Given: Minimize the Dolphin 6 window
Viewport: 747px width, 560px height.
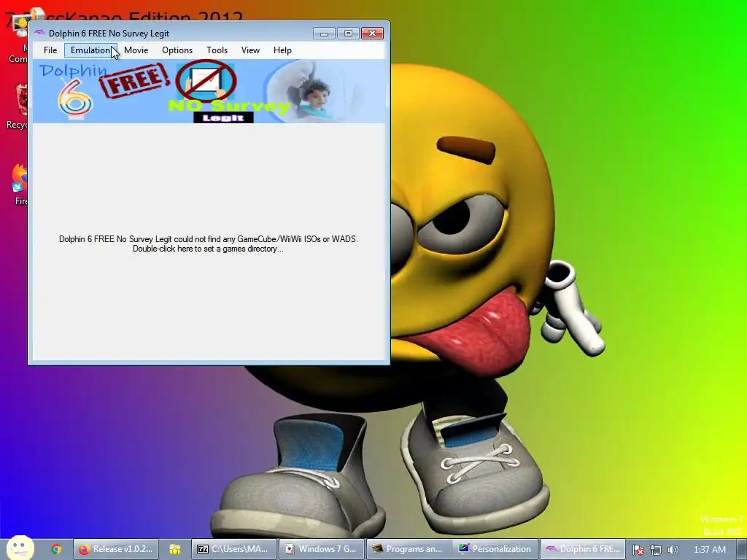Looking at the screenshot, I should (324, 33).
